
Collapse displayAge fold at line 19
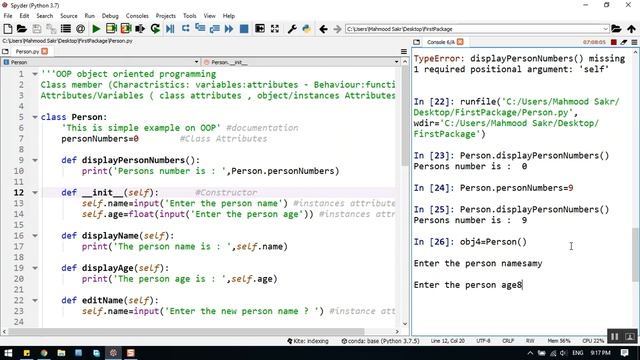(35, 268)
